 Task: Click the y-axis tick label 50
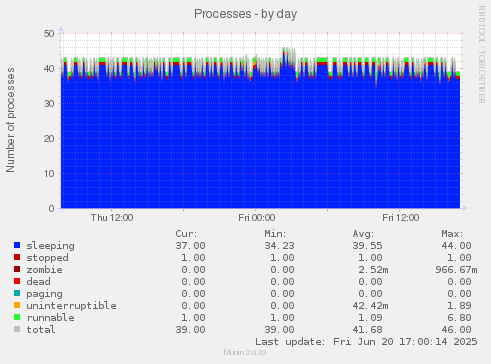point(49,33)
